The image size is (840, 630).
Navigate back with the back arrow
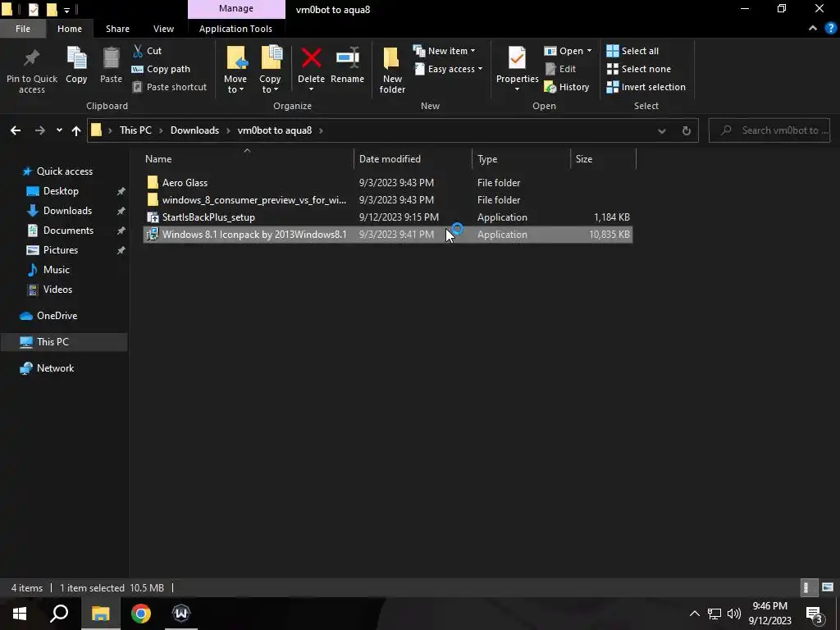(16, 130)
